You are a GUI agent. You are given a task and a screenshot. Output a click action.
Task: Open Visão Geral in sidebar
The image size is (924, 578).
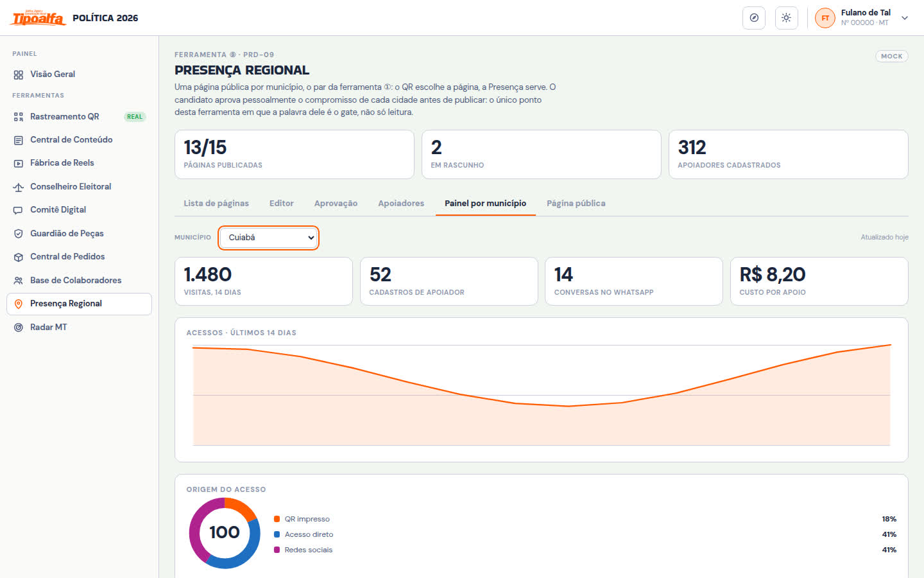pyautogui.click(x=79, y=74)
